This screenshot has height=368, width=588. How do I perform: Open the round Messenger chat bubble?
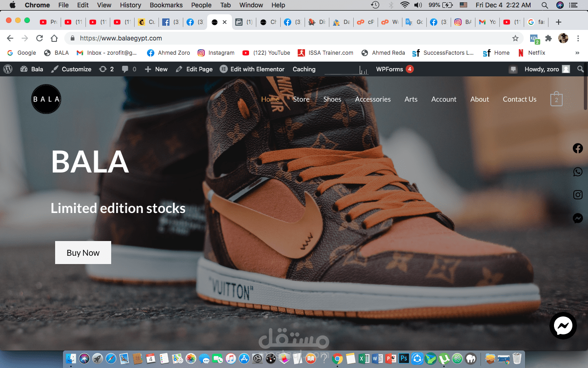point(563,326)
